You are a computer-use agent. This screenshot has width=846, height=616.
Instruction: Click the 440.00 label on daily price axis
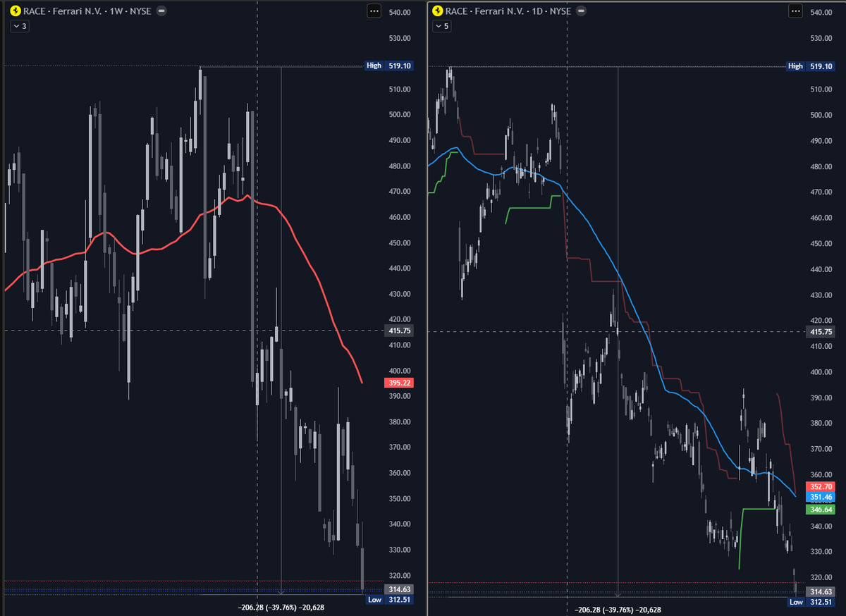(821, 269)
